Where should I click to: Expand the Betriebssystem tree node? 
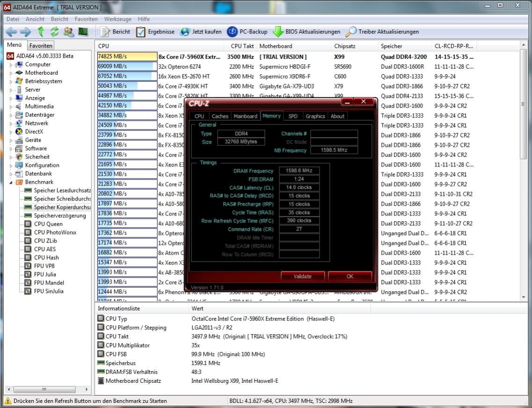[x=11, y=81]
